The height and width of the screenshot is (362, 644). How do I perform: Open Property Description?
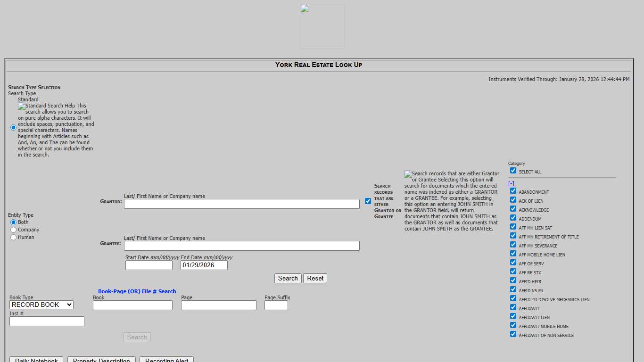tap(101, 360)
